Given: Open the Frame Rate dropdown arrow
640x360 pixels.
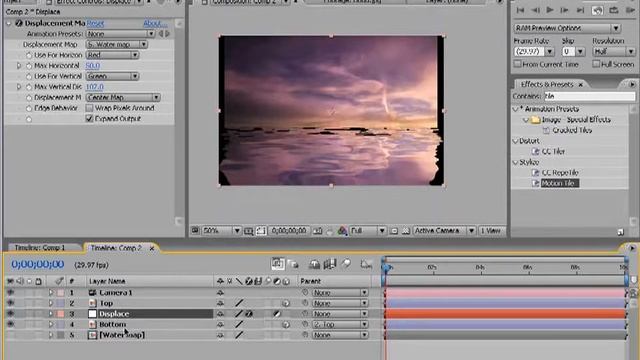Looking at the screenshot, I should point(549,52).
